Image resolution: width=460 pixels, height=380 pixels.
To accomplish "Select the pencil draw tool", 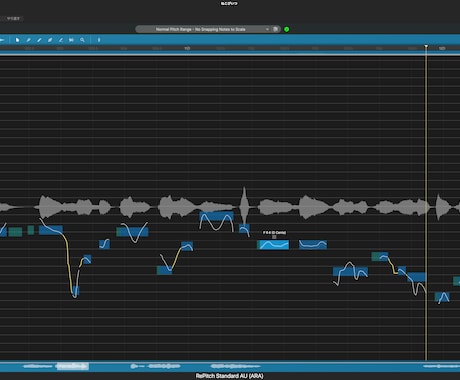I will 28,40.
